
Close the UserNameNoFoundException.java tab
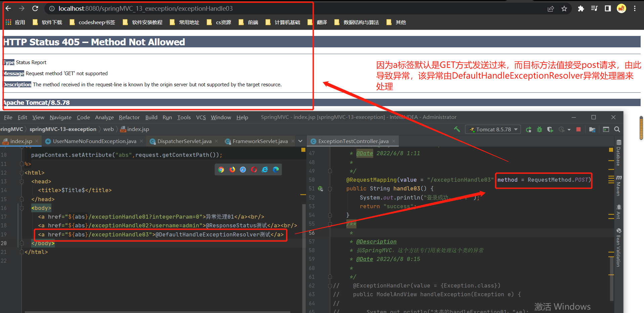click(x=141, y=141)
